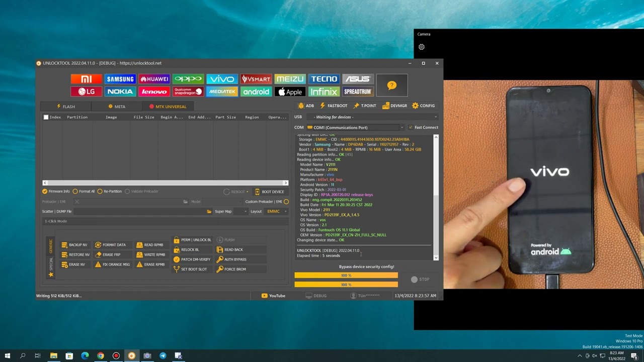The width and height of the screenshot is (644, 362).
Task: Browse for Scatter DUMP file folder icon
Action: coord(209,212)
